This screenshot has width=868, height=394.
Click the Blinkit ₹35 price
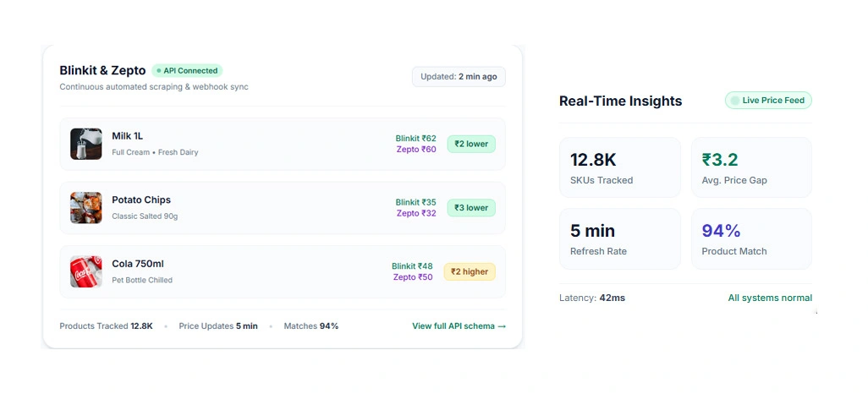[415, 202]
